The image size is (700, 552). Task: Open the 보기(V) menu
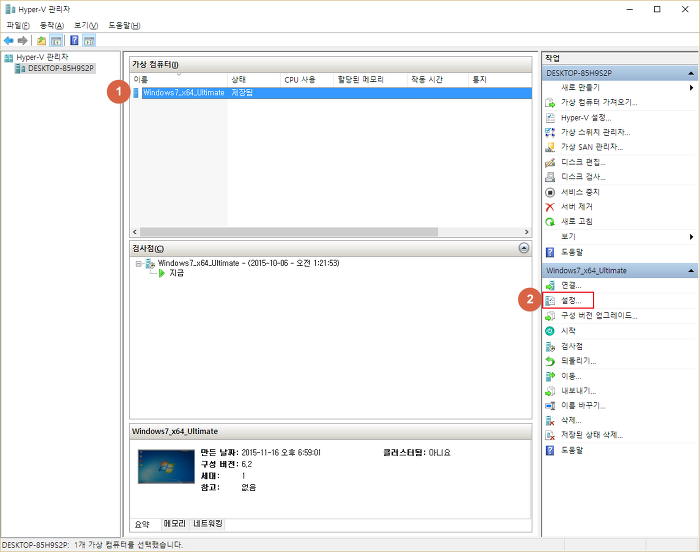click(x=86, y=25)
